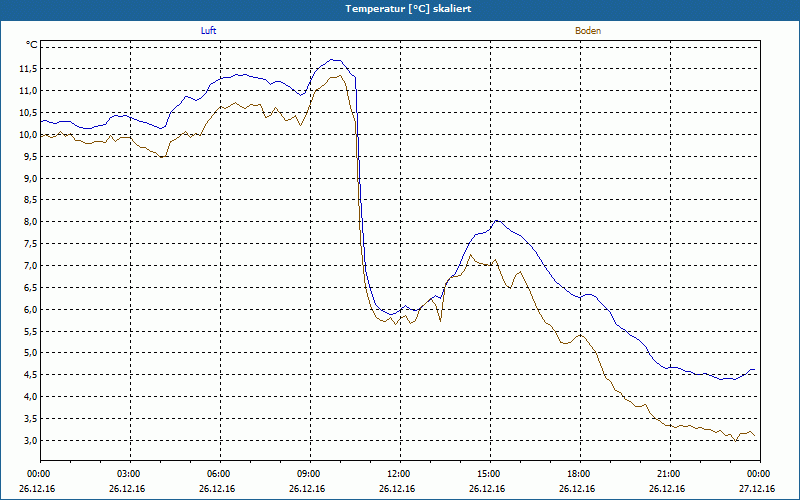The image size is (800, 500).
Task: Click the 8,0 y-axis value
Action: (x=30, y=222)
